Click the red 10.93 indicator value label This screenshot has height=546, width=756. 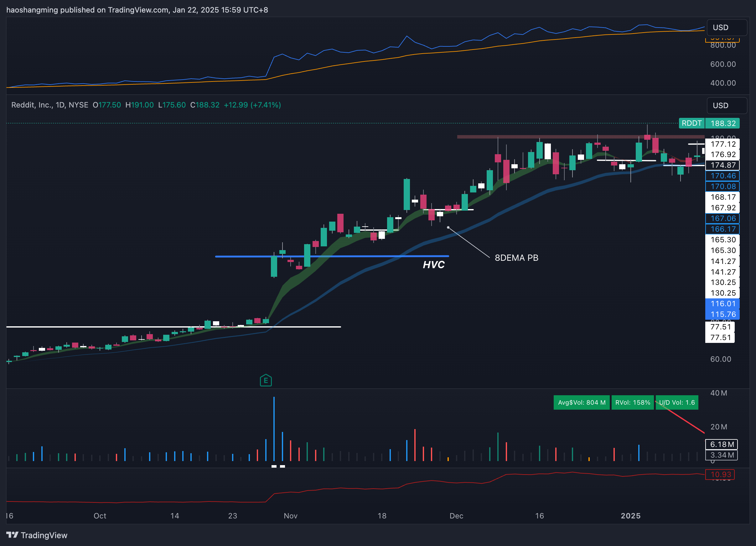pyautogui.click(x=720, y=474)
